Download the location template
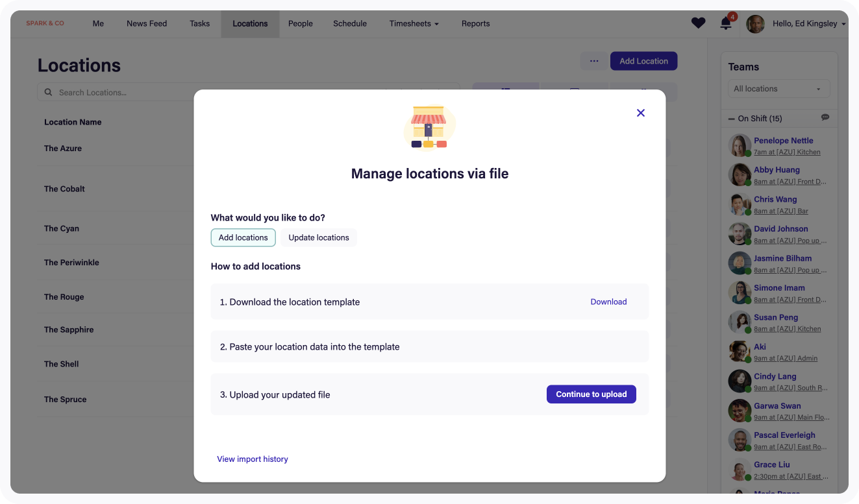The image size is (859, 504). point(608,302)
